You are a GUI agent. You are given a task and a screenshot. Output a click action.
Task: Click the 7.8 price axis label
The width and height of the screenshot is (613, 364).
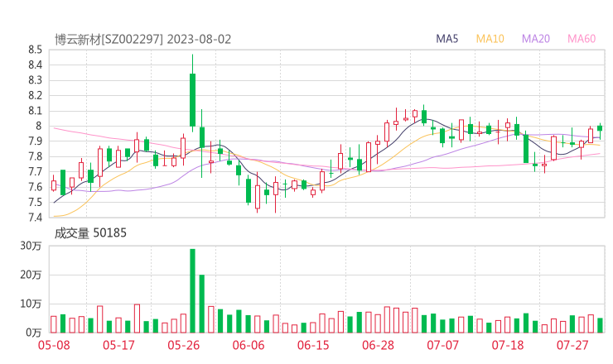coord(35,156)
